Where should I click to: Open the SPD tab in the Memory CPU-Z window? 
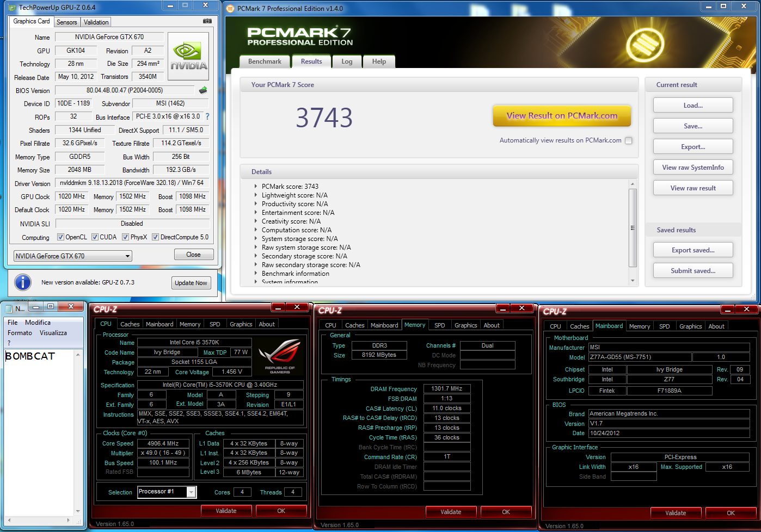pyautogui.click(x=440, y=325)
